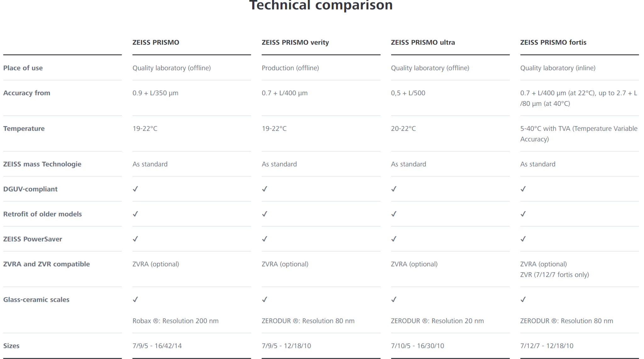Click the Glass-ceramic scales checkmark for PRISMO verity

point(265,300)
